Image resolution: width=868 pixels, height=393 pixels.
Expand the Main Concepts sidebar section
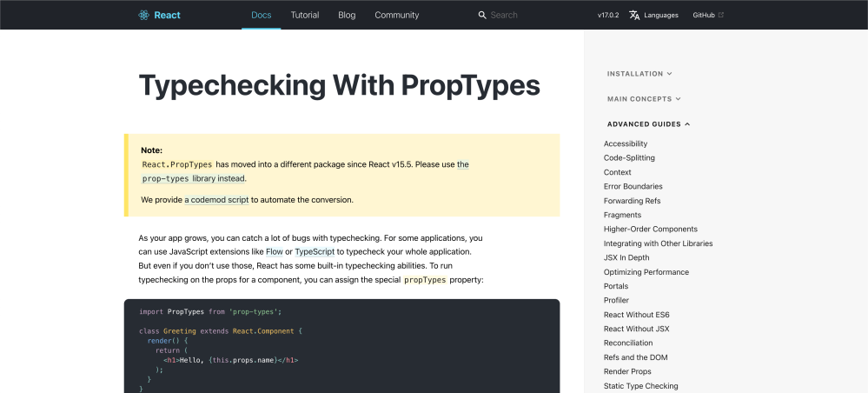tap(644, 99)
